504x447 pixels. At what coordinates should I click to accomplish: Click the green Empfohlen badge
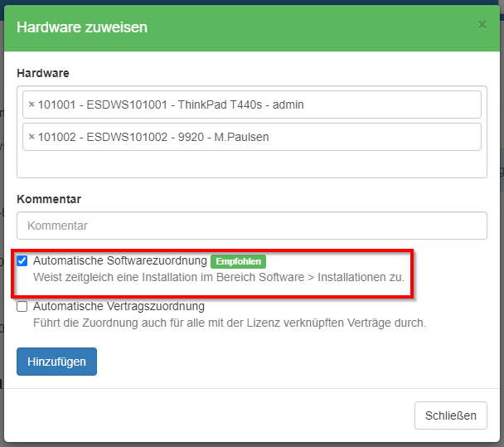[238, 261]
